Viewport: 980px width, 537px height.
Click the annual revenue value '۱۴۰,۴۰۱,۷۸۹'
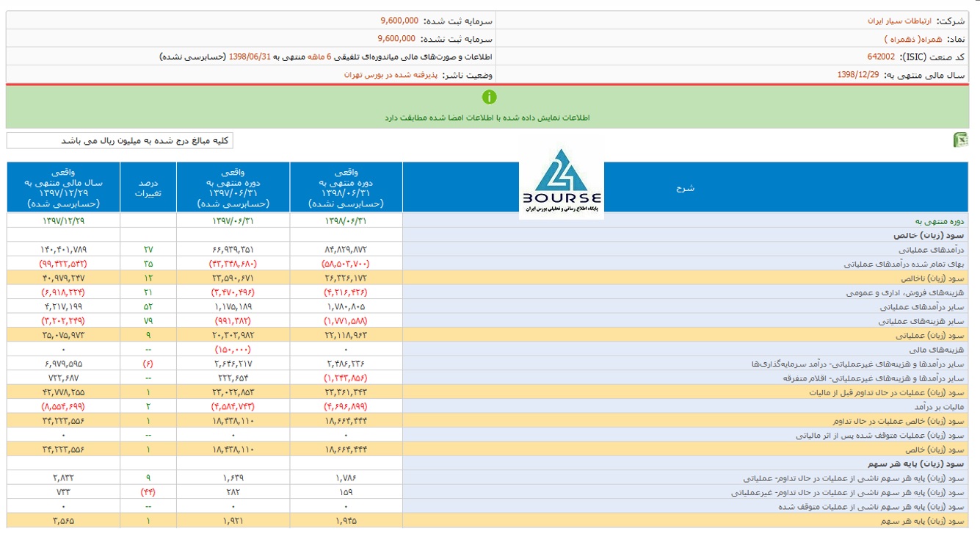[x=62, y=250]
